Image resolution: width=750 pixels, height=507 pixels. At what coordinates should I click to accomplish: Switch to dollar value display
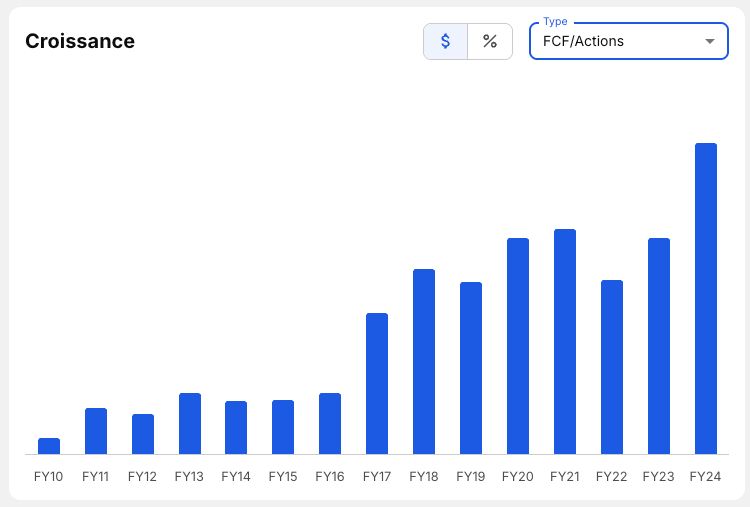pos(445,41)
